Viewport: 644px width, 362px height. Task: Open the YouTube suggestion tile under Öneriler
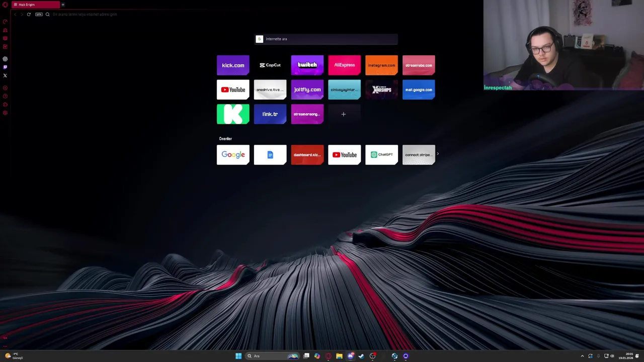coord(345,155)
